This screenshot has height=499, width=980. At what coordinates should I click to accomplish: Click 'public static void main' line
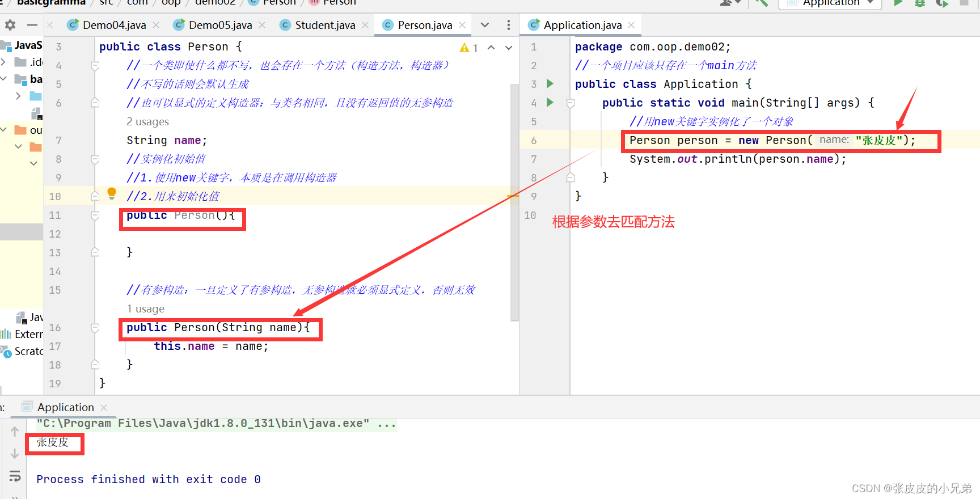tap(738, 103)
